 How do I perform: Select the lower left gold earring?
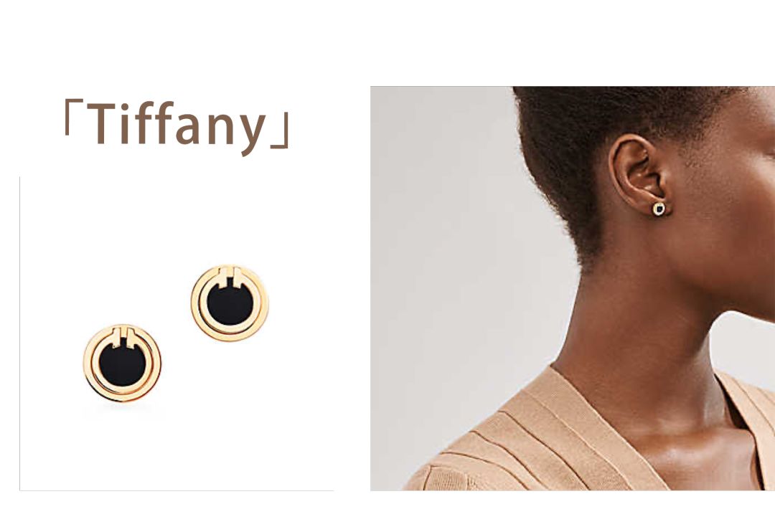[122, 363]
